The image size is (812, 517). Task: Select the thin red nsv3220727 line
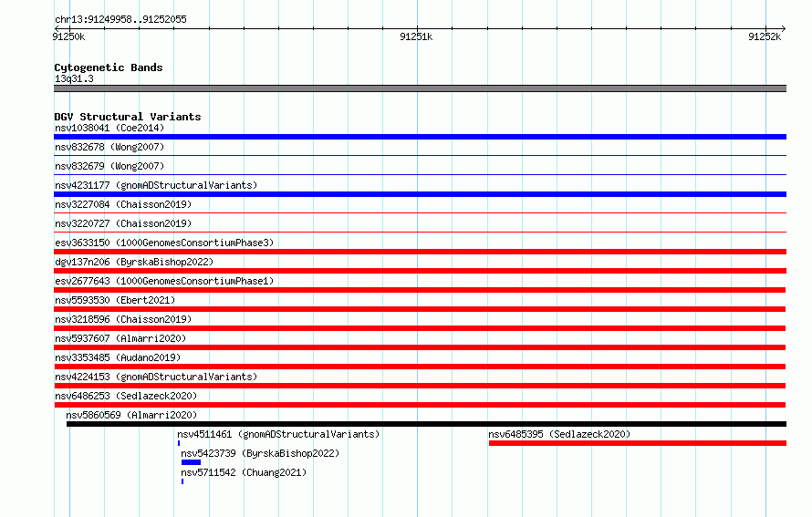(x=420, y=232)
